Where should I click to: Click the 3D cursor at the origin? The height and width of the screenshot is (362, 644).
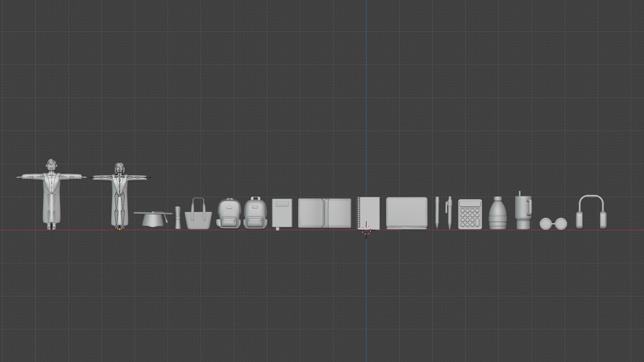point(366,230)
